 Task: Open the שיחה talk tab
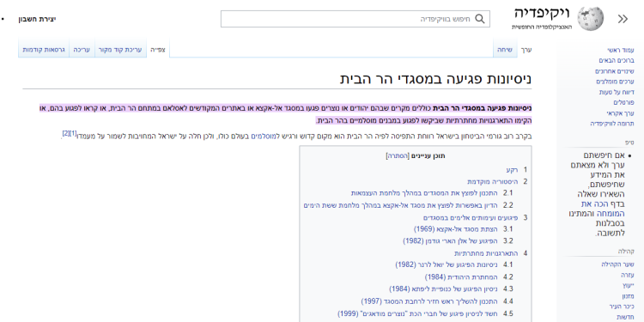pos(505,50)
